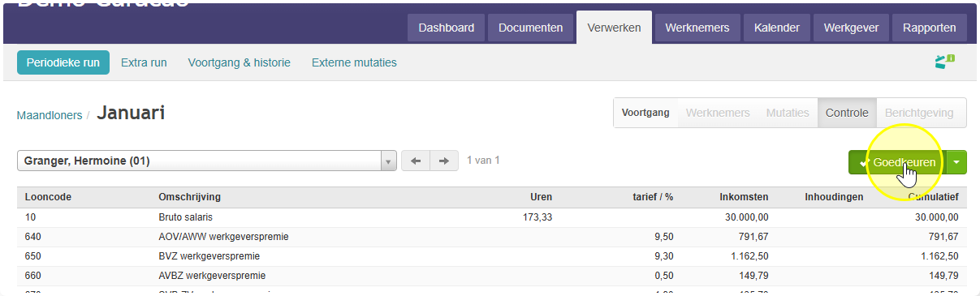The image size is (980, 296).
Task: Click the Uren column header
Action: click(x=542, y=197)
